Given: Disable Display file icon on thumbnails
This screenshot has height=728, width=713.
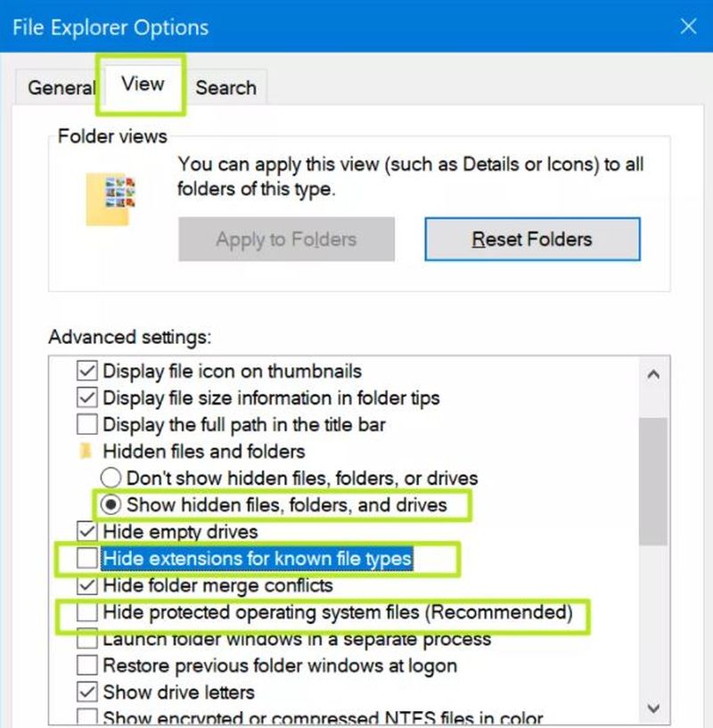Looking at the screenshot, I should click(x=86, y=371).
